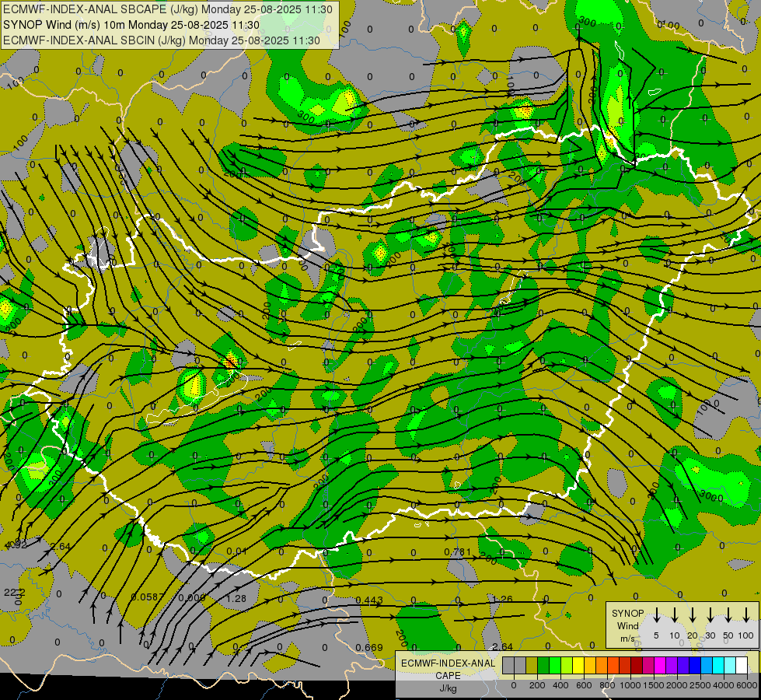Click CAPE legend tick label 600
The height and width of the screenshot is (700, 761).
tap(584, 685)
